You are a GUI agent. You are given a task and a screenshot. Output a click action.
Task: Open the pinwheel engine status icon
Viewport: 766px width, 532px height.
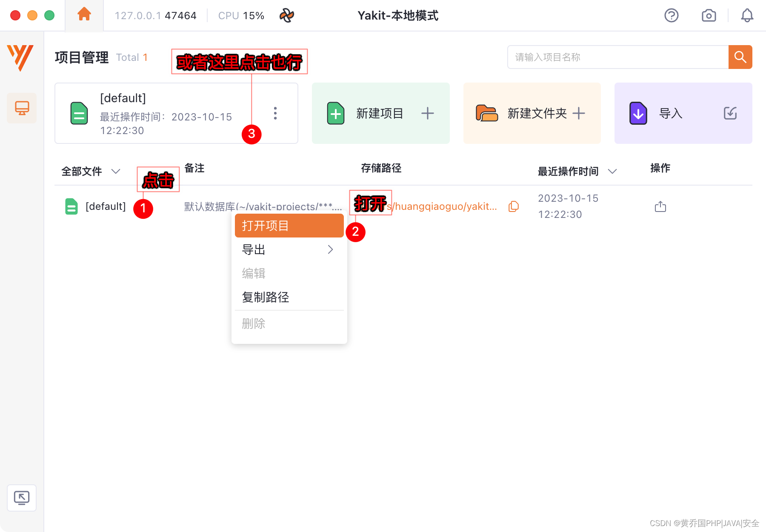pyautogui.click(x=287, y=15)
